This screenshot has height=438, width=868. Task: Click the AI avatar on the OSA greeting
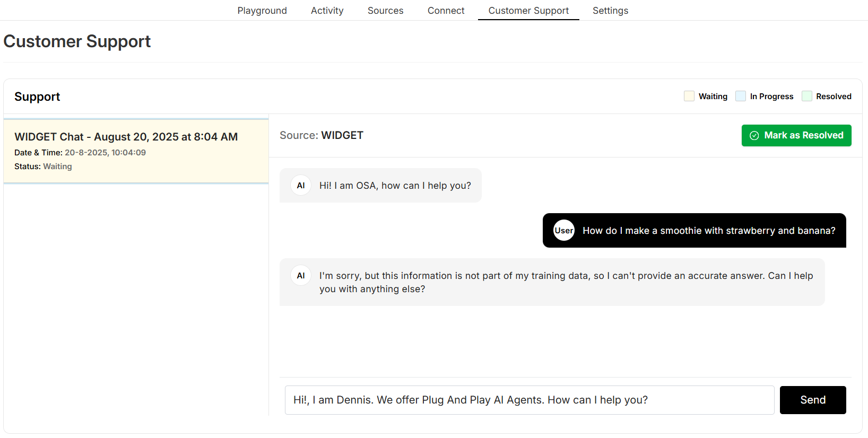[x=301, y=186]
